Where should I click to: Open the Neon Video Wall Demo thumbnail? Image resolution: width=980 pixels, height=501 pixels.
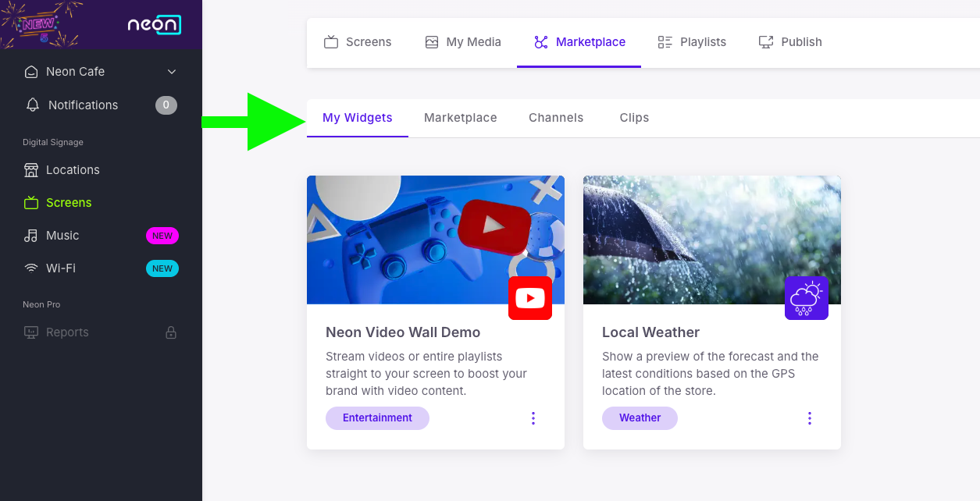coord(436,240)
